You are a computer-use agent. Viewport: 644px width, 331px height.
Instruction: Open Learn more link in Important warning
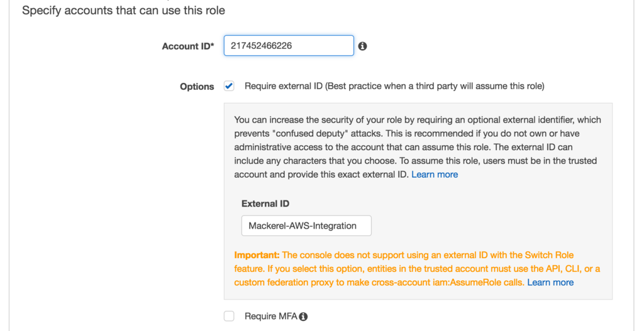click(550, 283)
